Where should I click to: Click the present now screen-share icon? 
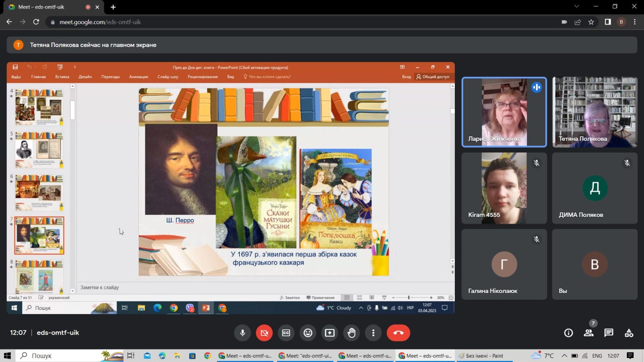330,333
